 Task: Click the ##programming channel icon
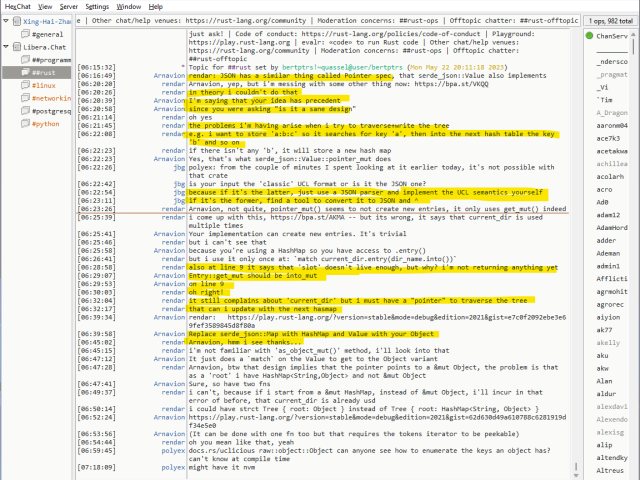25,60
